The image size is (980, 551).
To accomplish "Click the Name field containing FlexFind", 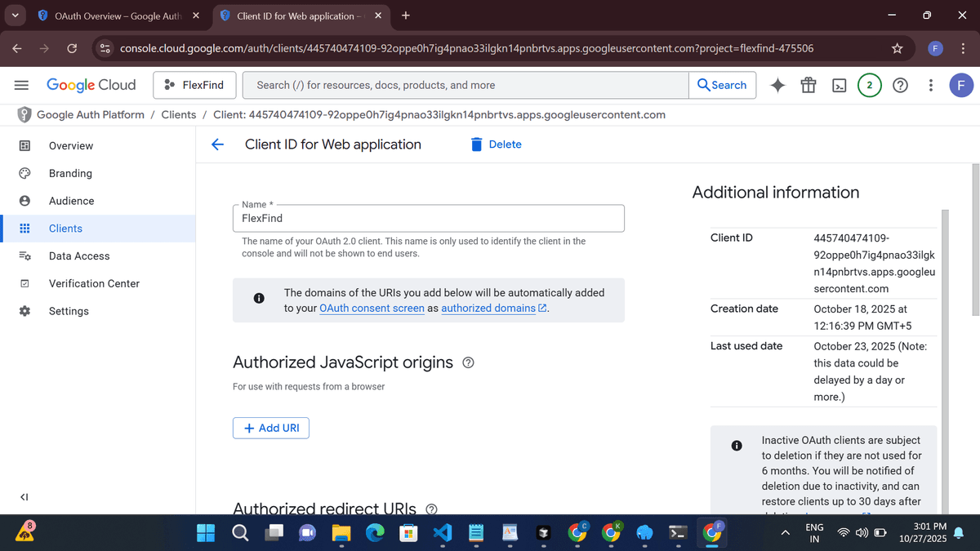I will pos(429,218).
